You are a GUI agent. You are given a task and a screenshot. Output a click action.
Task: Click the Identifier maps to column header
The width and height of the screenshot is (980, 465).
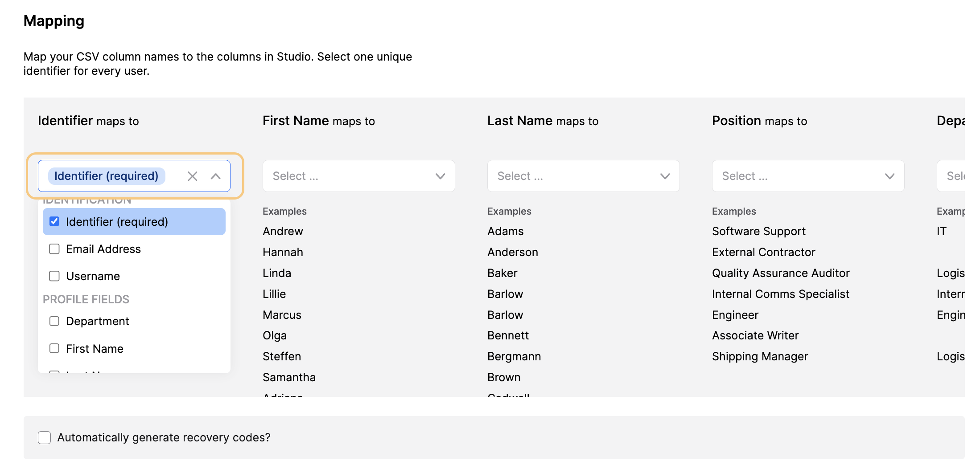88,121
